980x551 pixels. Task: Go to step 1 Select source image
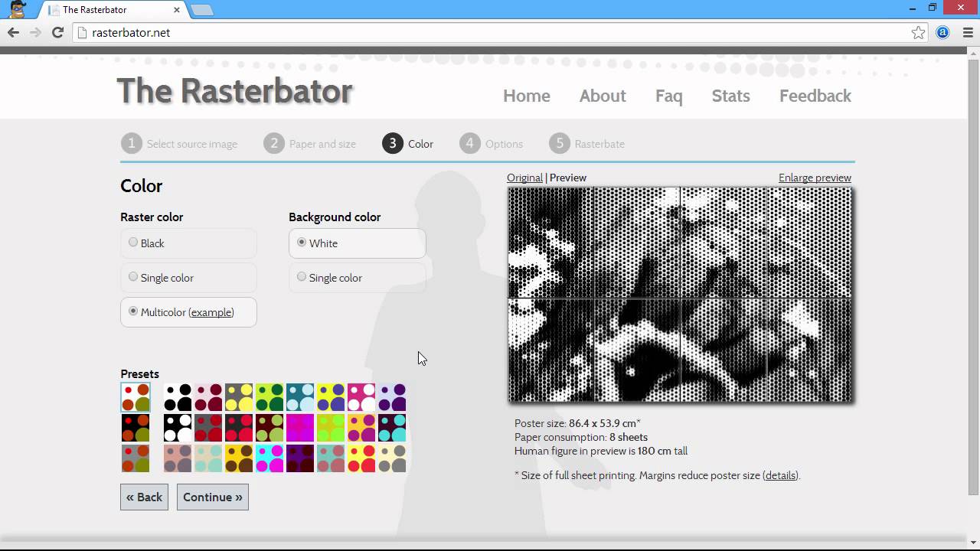click(x=179, y=143)
